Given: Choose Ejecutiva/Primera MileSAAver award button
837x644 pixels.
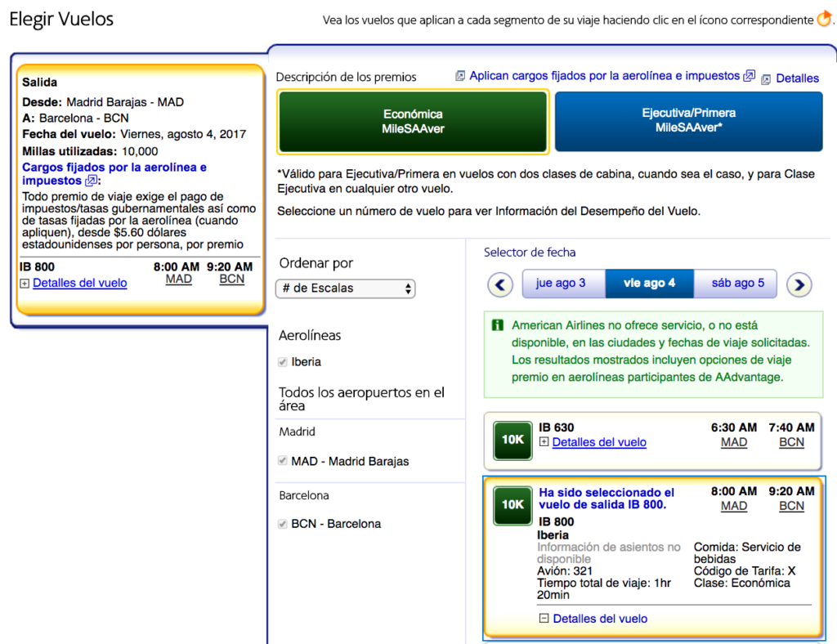Looking at the screenshot, I should (688, 121).
